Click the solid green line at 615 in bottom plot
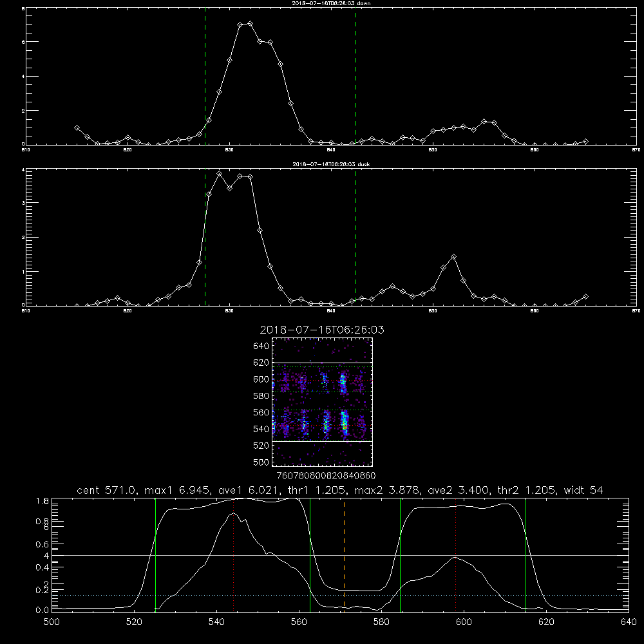This screenshot has height=644, width=644. click(x=526, y=555)
